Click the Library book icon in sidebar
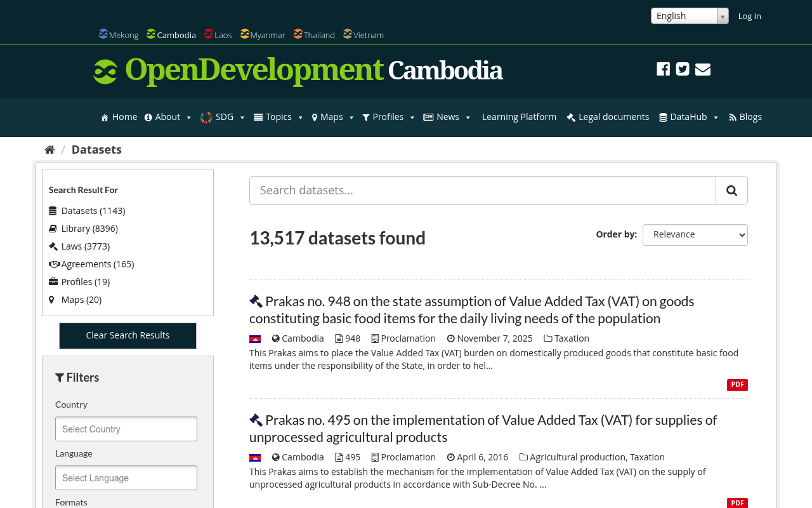This screenshot has width=812, height=508. pyautogui.click(x=53, y=229)
